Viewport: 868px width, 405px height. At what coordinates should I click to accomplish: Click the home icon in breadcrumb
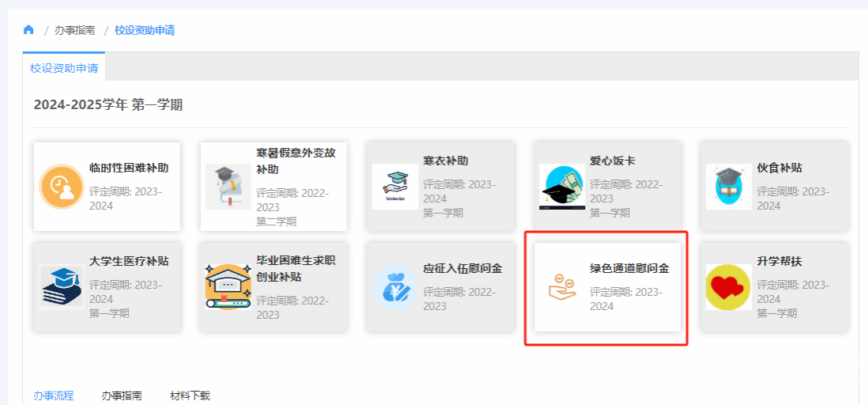(29, 30)
